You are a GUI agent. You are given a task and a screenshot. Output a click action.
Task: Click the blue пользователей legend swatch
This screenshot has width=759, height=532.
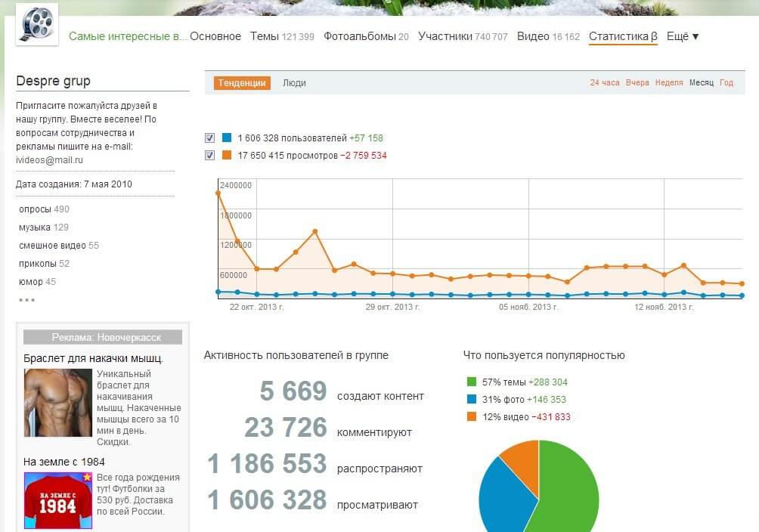pyautogui.click(x=227, y=138)
